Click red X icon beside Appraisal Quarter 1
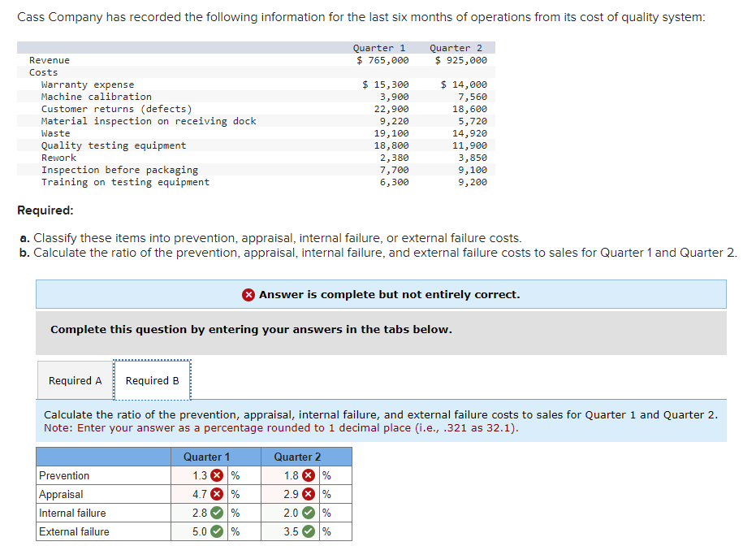This screenshot has width=756, height=546. [218, 494]
